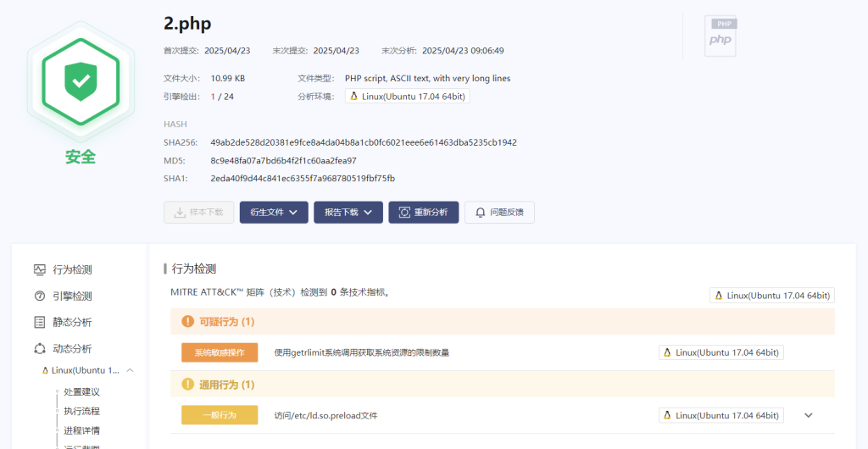
Task: Click the 可疑行为 warning icon
Action: coord(187,322)
